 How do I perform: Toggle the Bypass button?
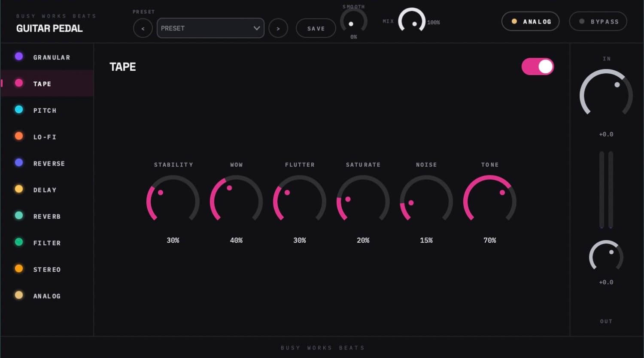click(x=598, y=21)
